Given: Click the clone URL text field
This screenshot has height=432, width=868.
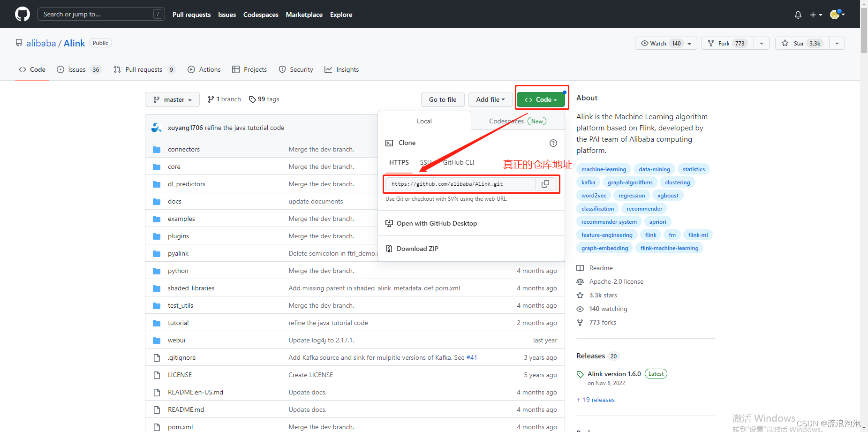Looking at the screenshot, I should pyautogui.click(x=460, y=184).
